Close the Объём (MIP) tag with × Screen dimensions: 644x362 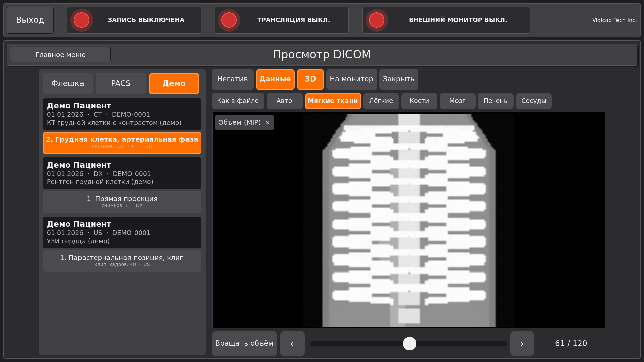[268, 123]
